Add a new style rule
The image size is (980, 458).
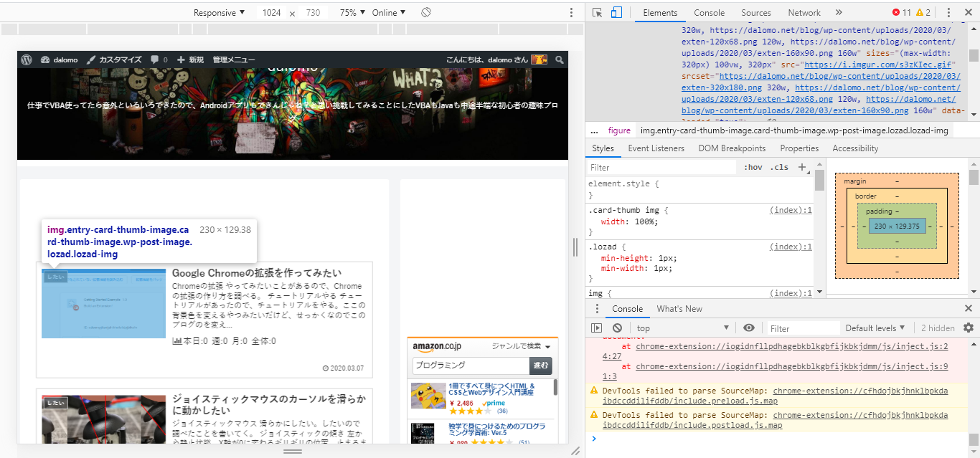[x=802, y=168]
